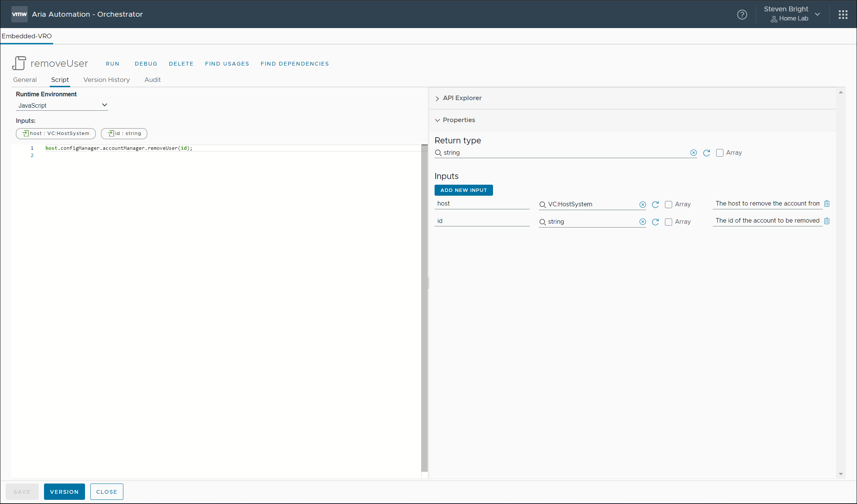Click the ADD NEW INPUT button
857x504 pixels.
coord(463,190)
